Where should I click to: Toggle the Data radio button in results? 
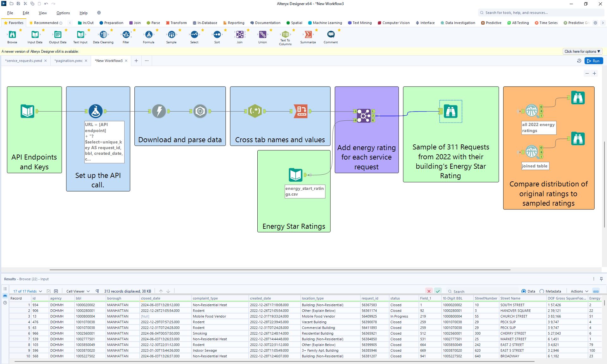click(523, 291)
